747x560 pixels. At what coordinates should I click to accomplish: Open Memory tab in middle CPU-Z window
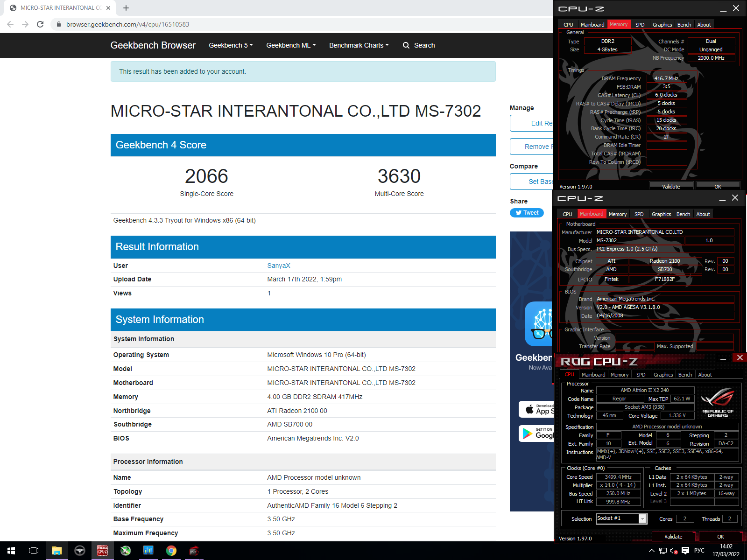pos(618,214)
